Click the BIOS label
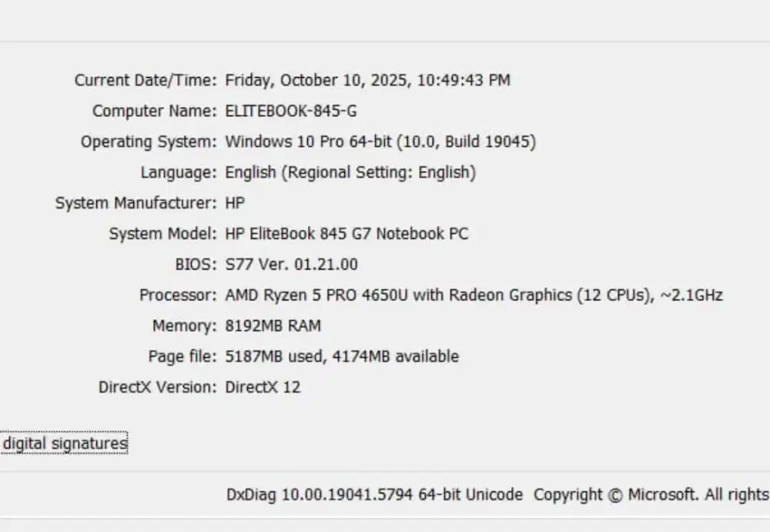Screen dimensions: 770x532 pos(196,265)
